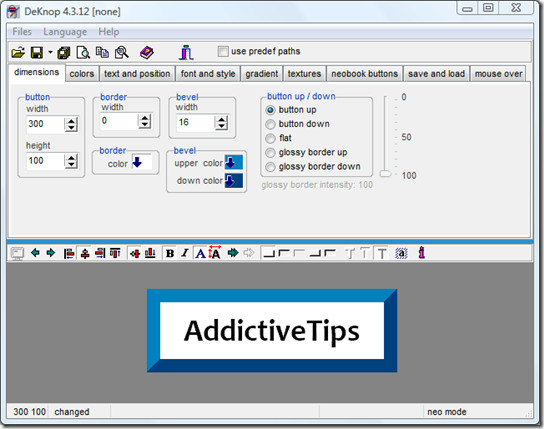
Task: Select the button down radio option
Action: 270,124
